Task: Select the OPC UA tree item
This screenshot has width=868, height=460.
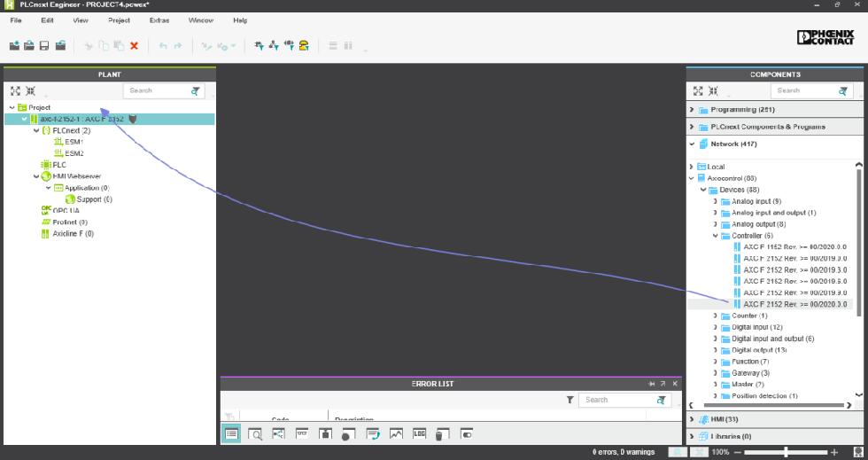Action: pyautogui.click(x=66, y=211)
